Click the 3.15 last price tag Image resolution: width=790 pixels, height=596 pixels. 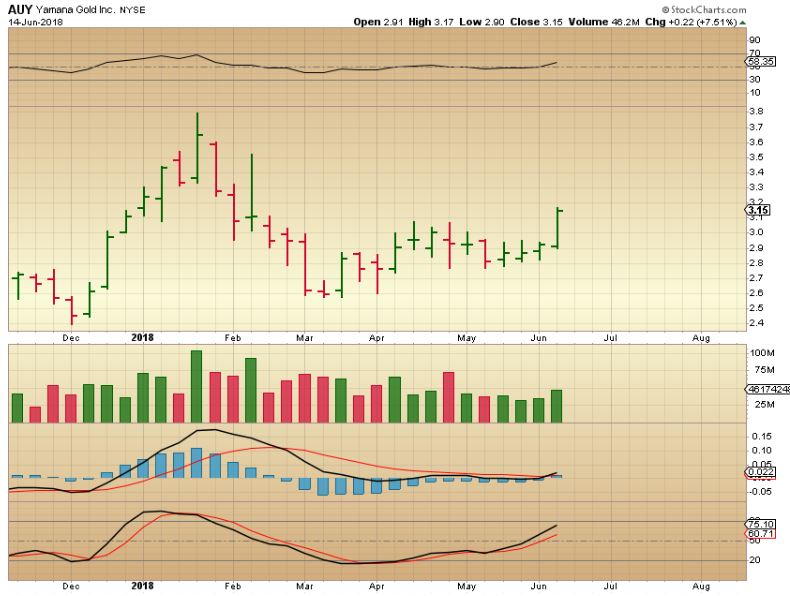click(758, 210)
